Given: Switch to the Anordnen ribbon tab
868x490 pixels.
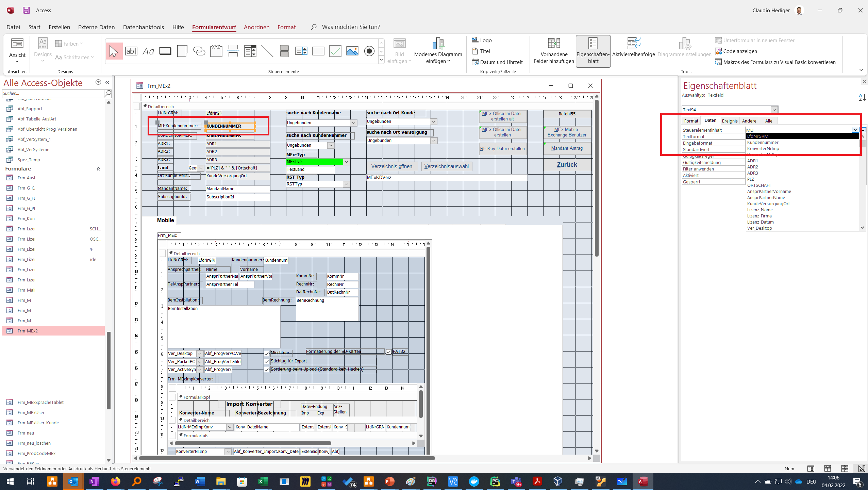Looking at the screenshot, I should click(x=256, y=27).
